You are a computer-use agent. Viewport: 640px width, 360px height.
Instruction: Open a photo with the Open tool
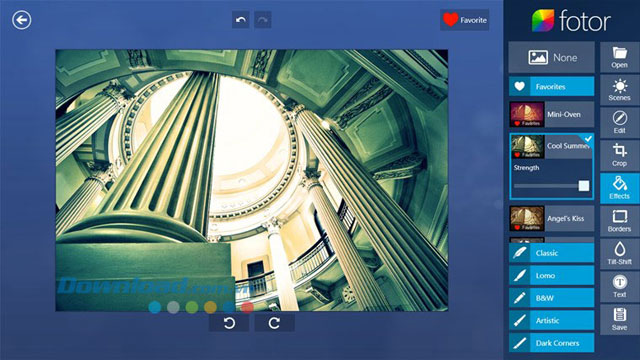620,58
